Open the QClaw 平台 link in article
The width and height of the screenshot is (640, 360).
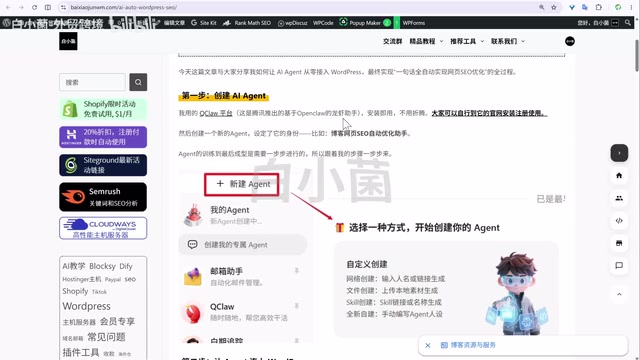(216, 113)
